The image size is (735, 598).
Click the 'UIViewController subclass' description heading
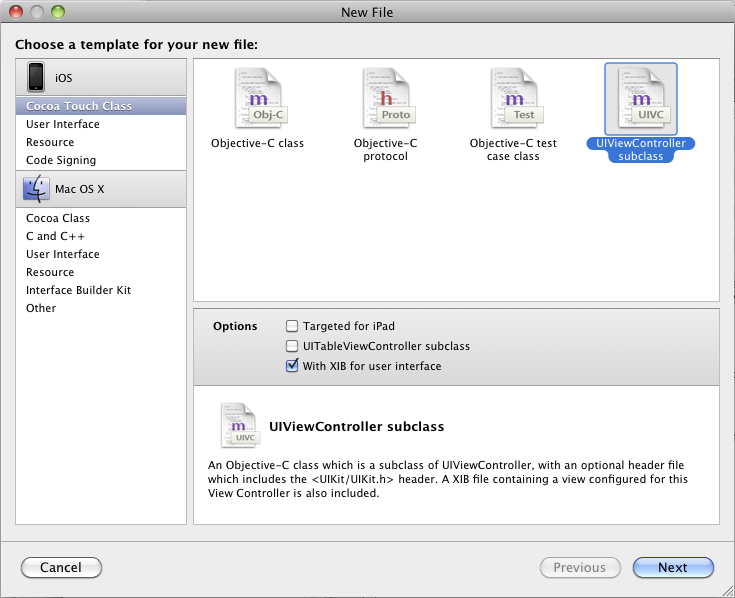tap(356, 426)
